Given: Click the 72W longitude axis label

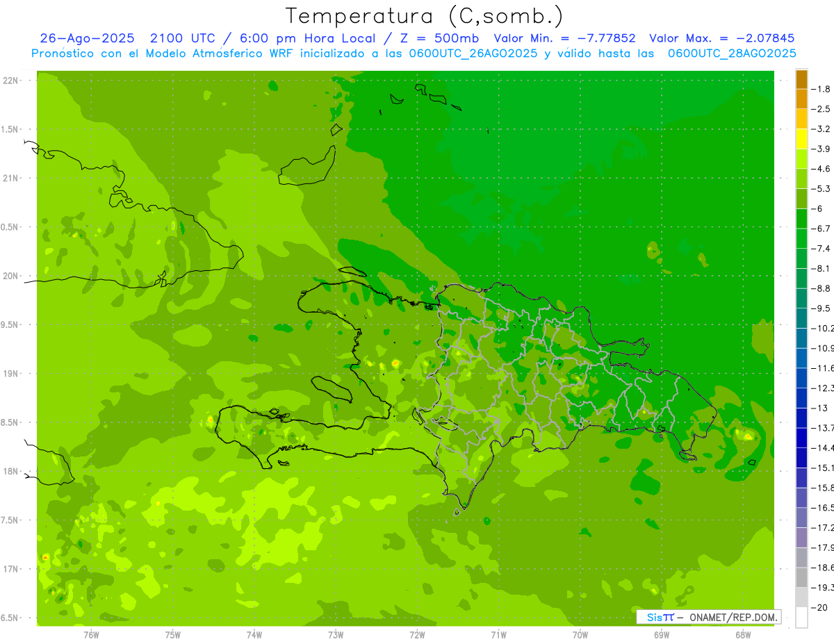Looking at the screenshot, I should point(417,635).
